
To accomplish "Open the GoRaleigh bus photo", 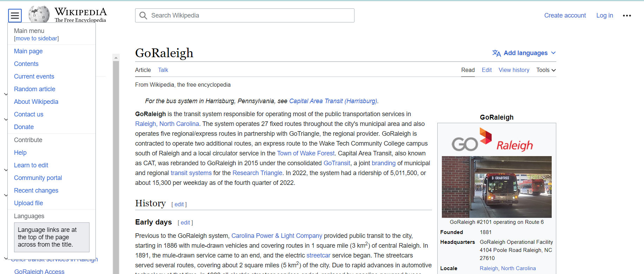I will (496, 187).
